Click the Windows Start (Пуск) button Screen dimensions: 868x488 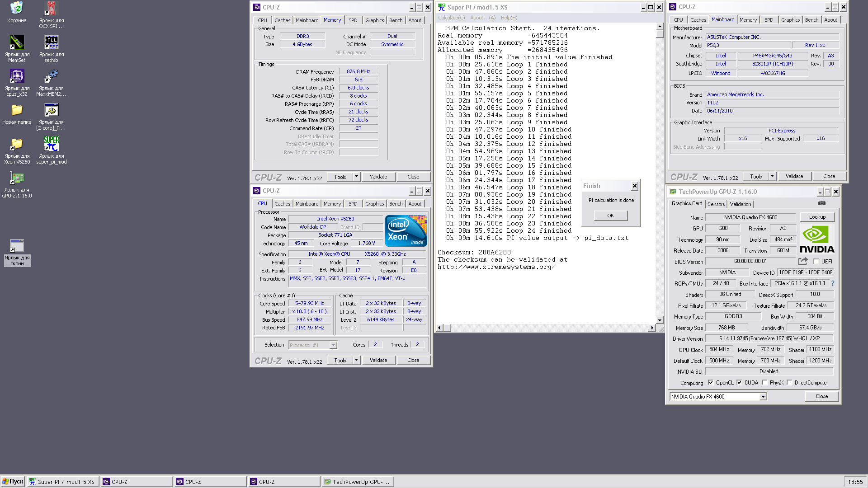(x=13, y=482)
